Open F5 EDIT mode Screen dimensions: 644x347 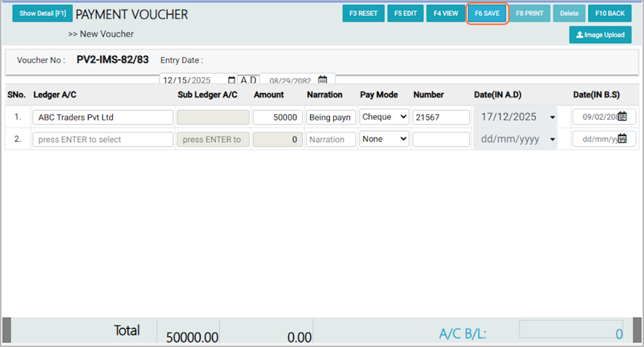(405, 13)
